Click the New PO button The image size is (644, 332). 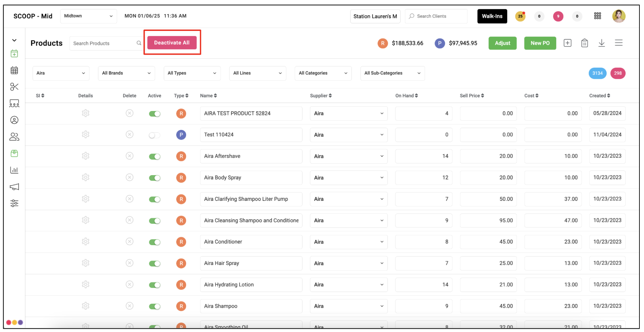(540, 43)
